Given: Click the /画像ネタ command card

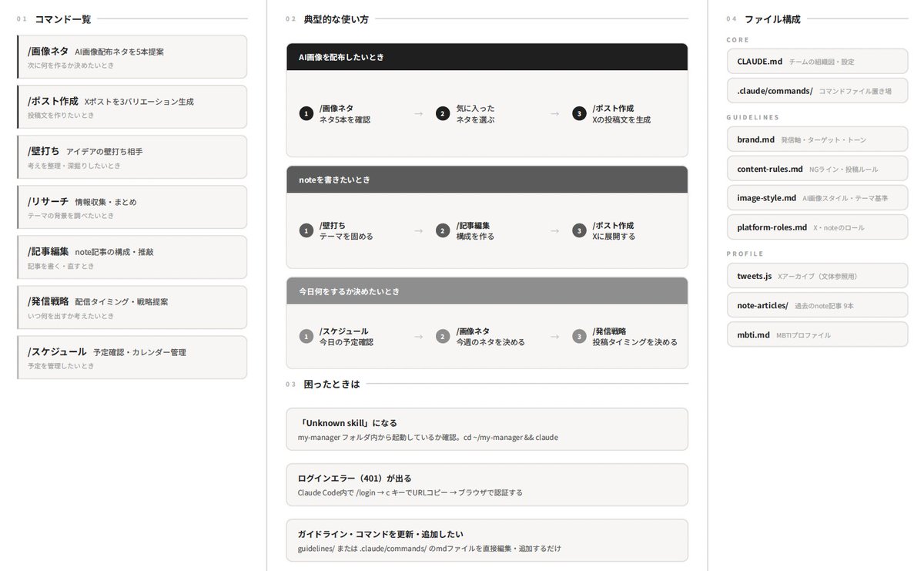Looking at the screenshot, I should (x=132, y=56).
